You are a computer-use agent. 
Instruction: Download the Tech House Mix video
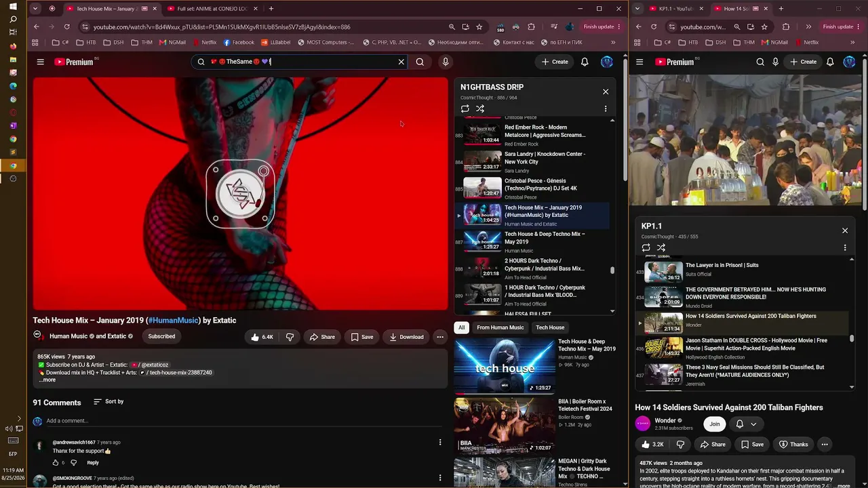[x=406, y=337]
